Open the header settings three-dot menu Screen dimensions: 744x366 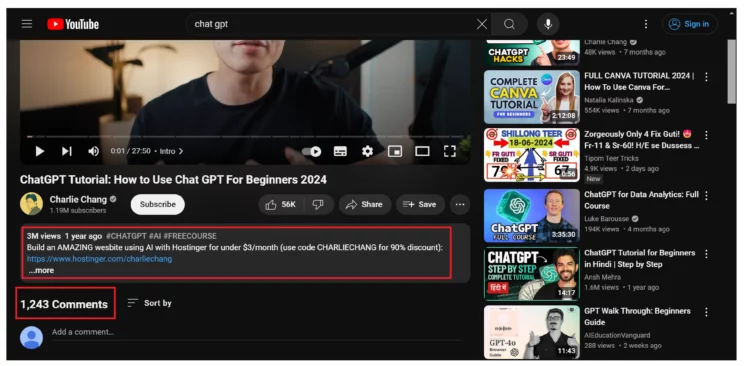pyautogui.click(x=645, y=24)
